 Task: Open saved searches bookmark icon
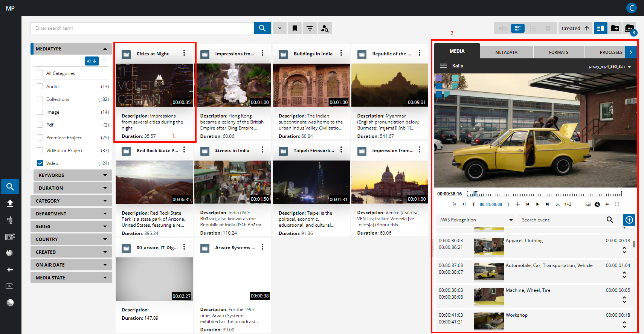295,28
